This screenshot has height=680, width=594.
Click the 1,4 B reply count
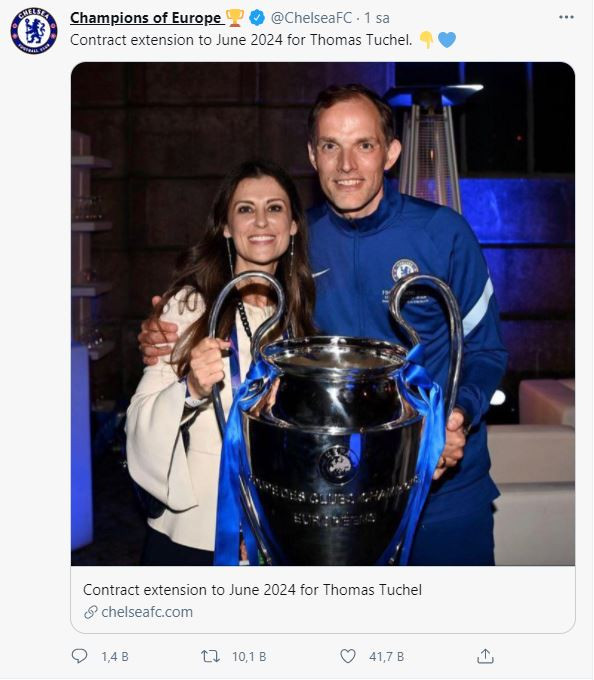pyautogui.click(x=115, y=657)
